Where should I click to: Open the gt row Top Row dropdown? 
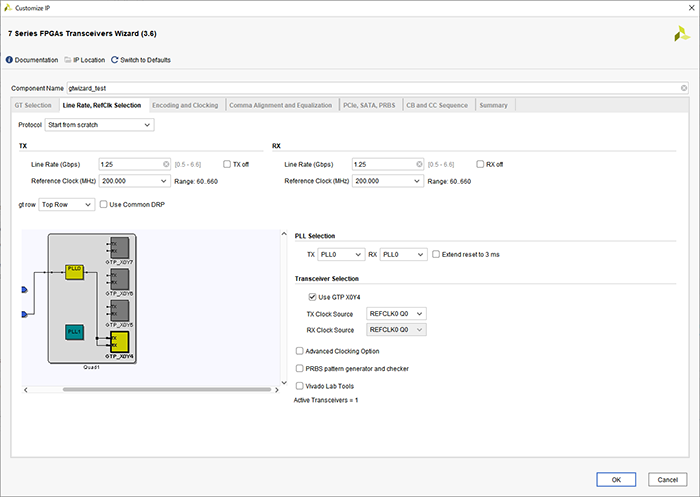(67, 205)
